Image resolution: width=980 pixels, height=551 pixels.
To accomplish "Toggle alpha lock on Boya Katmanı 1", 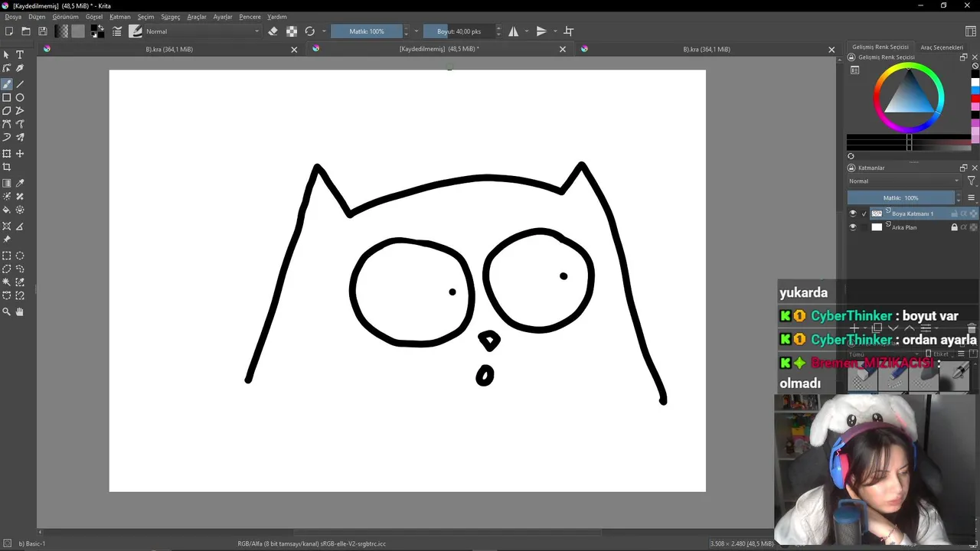I will point(974,214).
